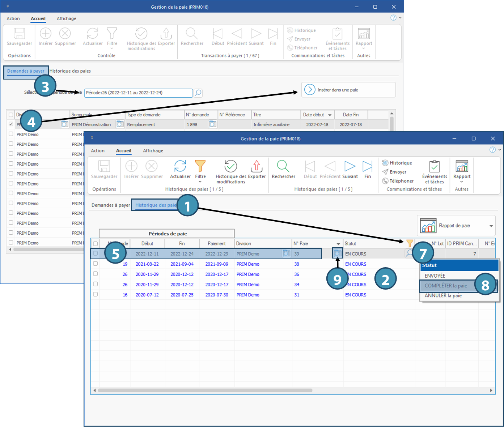Image resolution: width=504 pixels, height=427 pixels.
Task: Uncheck the PRIM Démonstration request row checkbox
Action: point(11,124)
